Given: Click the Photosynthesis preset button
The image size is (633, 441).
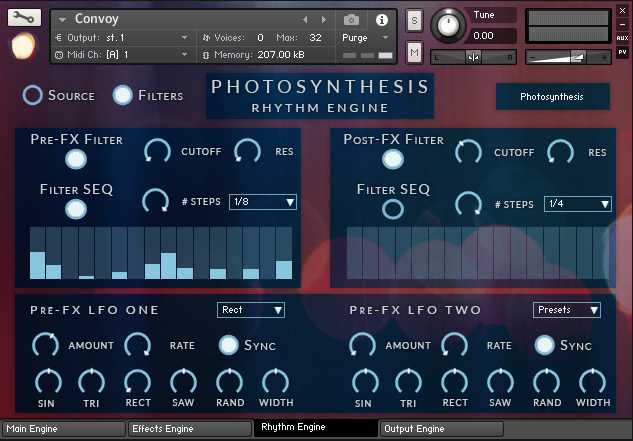Looking at the screenshot, I should (x=552, y=97).
